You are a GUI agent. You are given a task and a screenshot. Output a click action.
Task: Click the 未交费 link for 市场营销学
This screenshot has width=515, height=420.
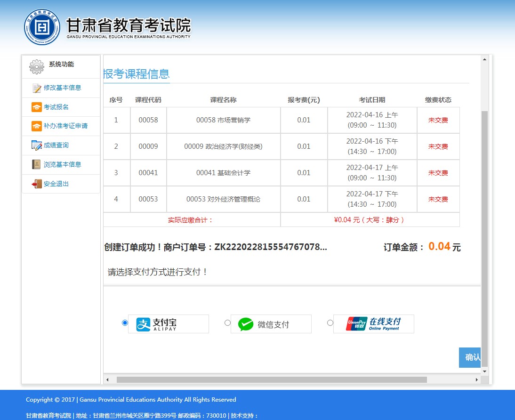point(438,120)
